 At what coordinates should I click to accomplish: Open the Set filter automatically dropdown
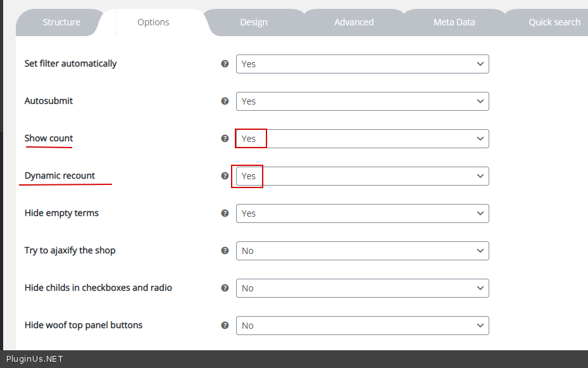pos(362,64)
